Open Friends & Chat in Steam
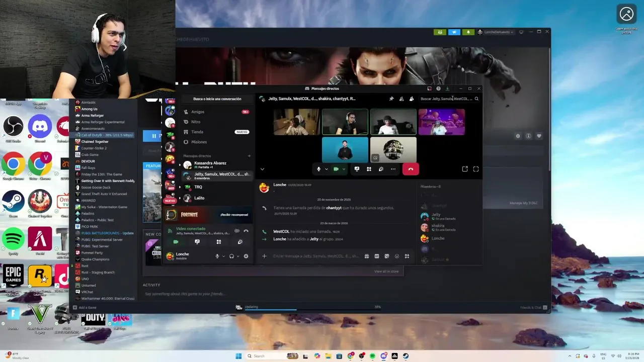Image resolution: width=644 pixels, height=362 pixels. click(x=534, y=307)
